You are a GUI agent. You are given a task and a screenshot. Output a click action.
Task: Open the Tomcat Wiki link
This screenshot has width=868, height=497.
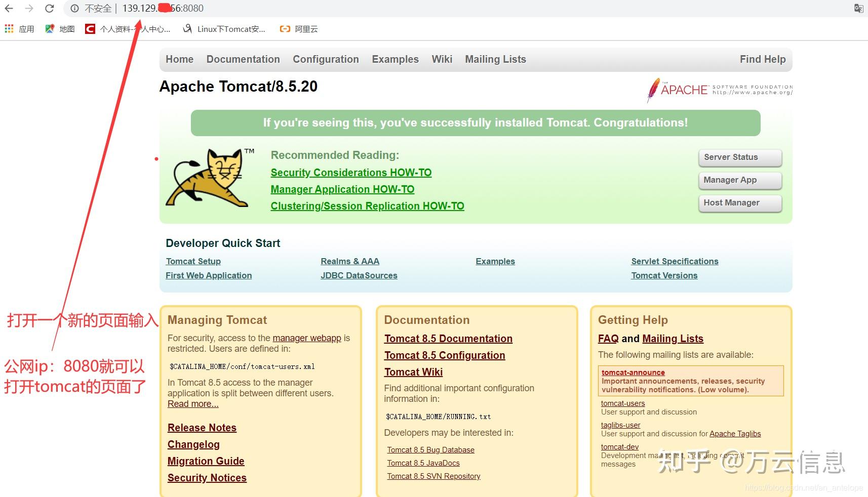(413, 372)
